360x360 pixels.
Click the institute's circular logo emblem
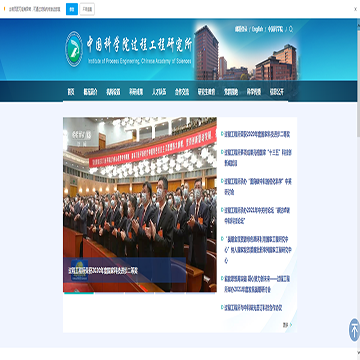[74, 49]
